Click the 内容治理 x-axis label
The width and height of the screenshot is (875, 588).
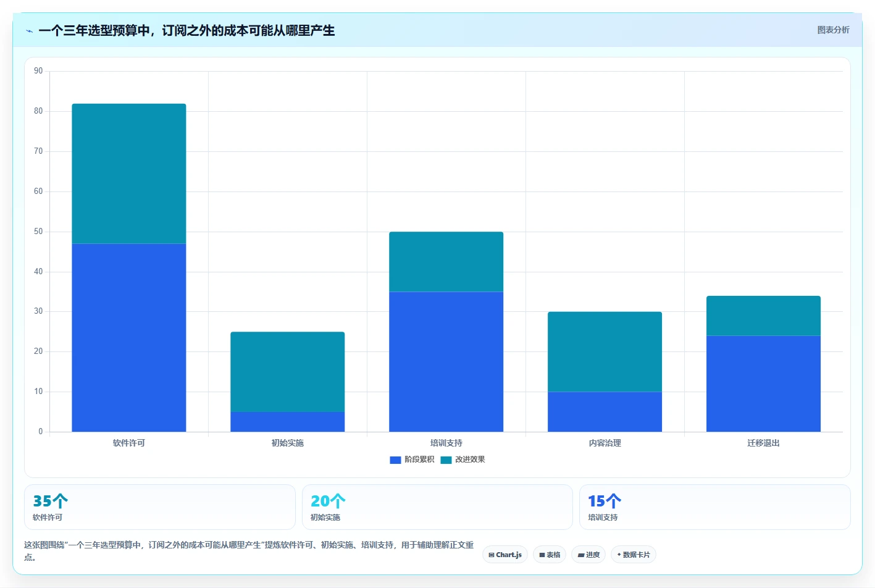(605, 443)
